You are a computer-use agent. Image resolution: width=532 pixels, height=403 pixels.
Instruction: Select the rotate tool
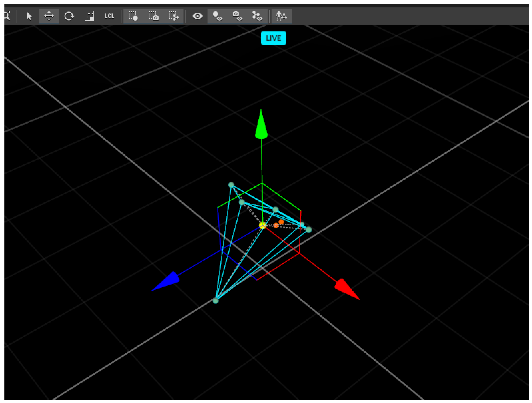[x=69, y=16]
